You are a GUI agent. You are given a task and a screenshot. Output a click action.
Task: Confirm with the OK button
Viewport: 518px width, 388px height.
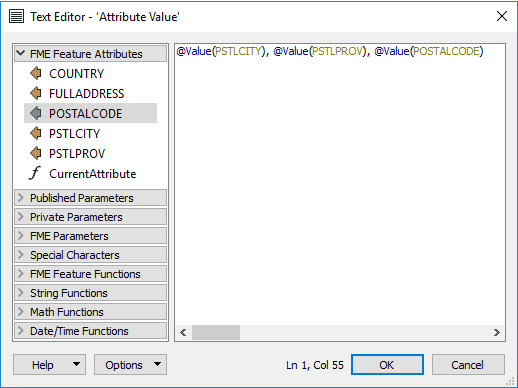coord(387,365)
